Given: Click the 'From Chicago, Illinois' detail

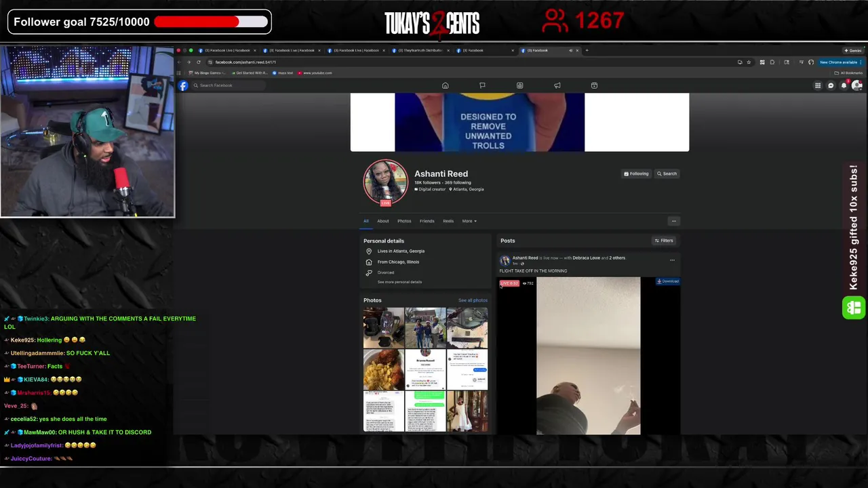Looking at the screenshot, I should (398, 262).
